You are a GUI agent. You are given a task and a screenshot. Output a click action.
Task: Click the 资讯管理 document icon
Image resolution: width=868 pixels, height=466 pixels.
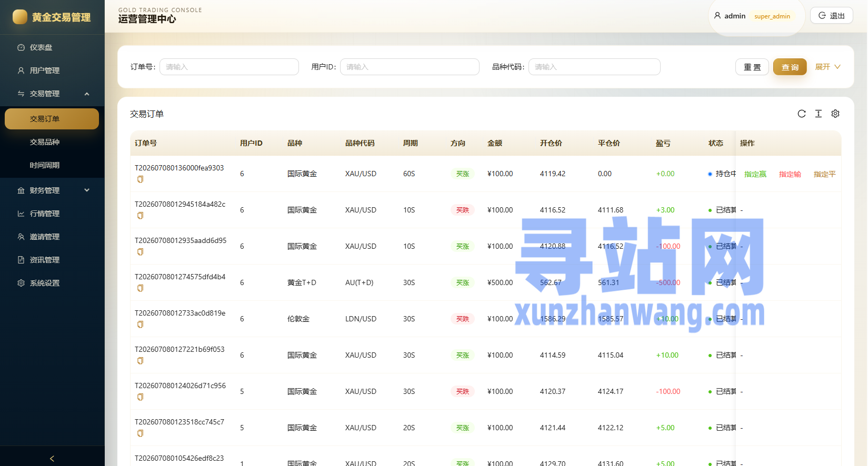[x=21, y=260]
